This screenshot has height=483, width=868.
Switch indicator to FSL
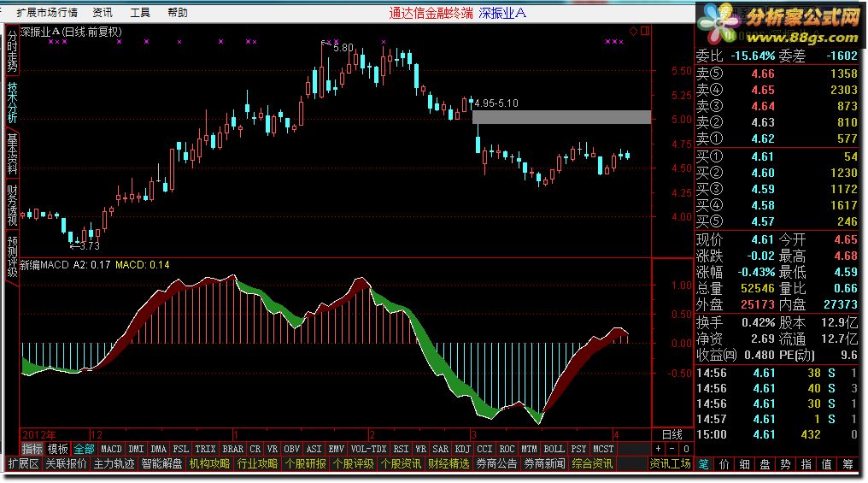tap(181, 449)
